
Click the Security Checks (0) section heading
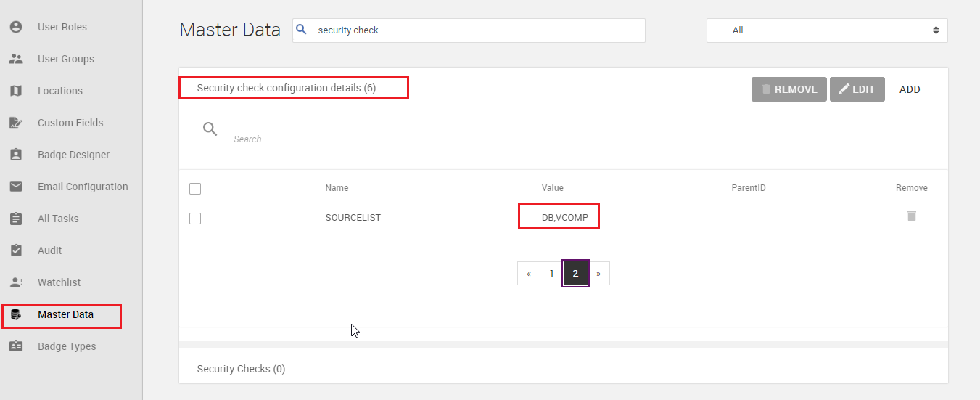tap(241, 369)
